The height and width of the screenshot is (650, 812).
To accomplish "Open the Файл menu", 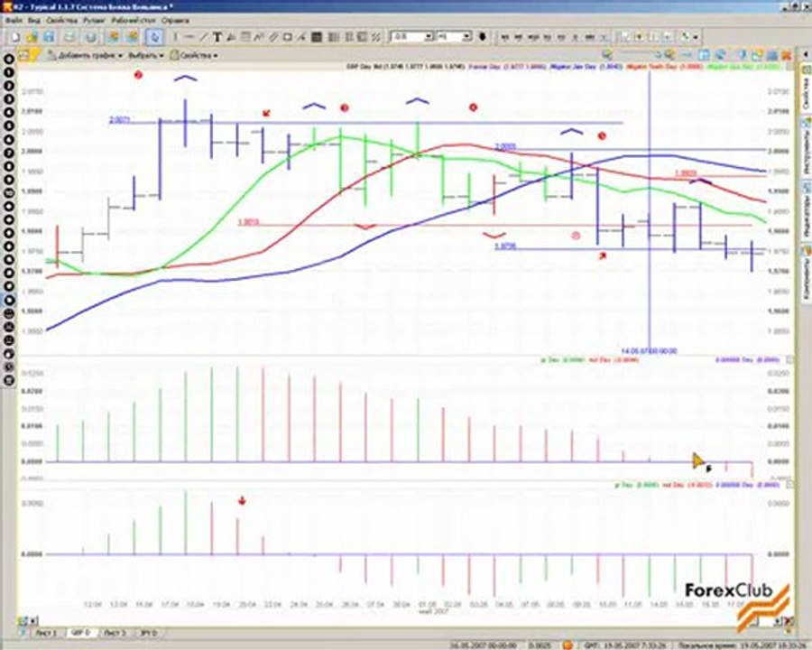I will tap(14, 20).
